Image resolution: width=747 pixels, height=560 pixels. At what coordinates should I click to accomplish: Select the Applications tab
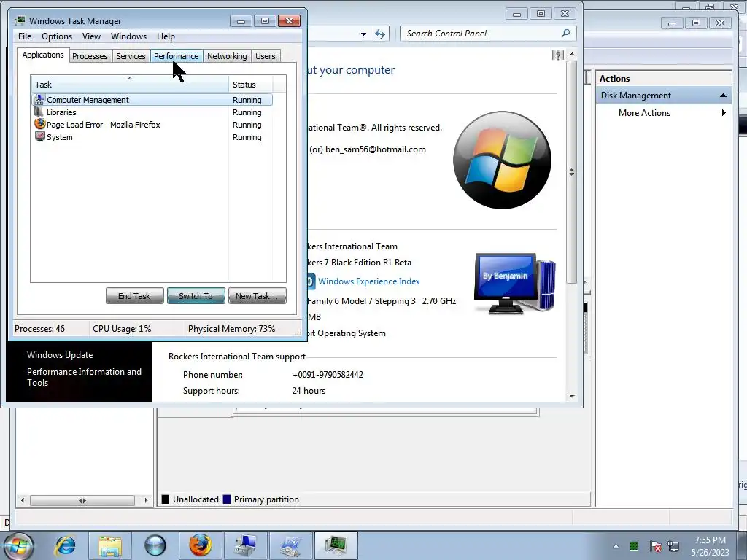click(43, 55)
